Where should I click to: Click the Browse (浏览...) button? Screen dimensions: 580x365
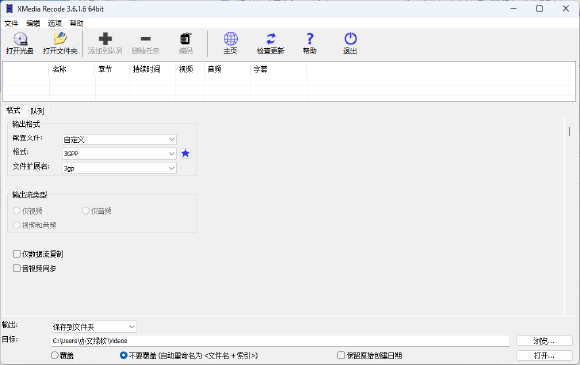[544, 341]
